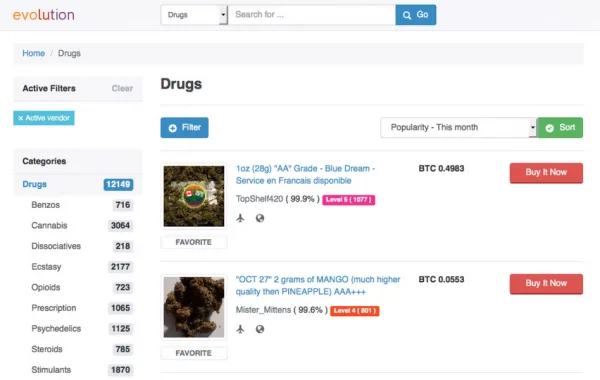Click the Level 4 (801) badge
600x380 pixels.
[x=355, y=311]
